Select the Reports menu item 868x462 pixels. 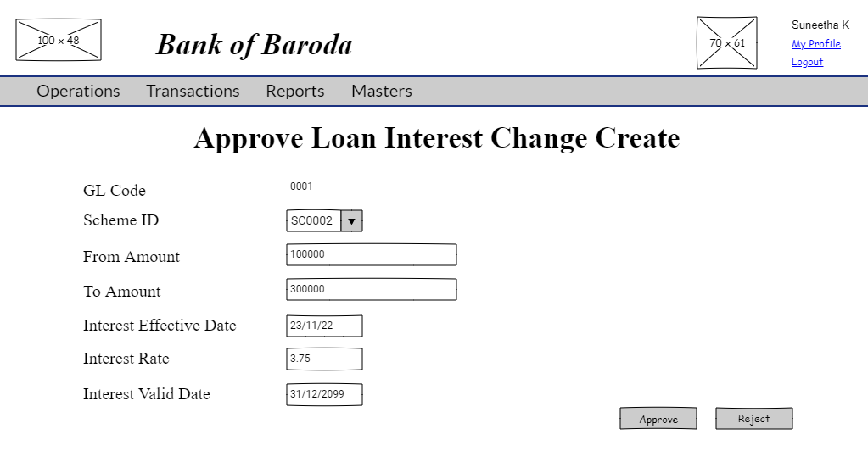click(294, 91)
